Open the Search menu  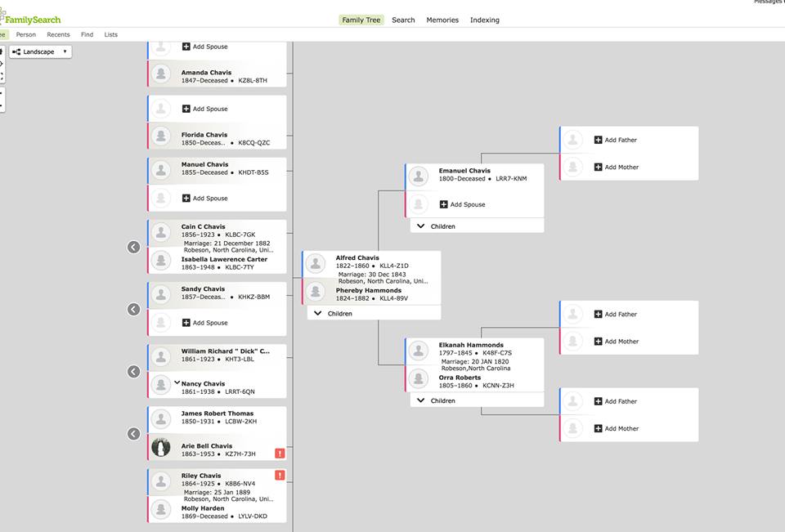click(x=403, y=20)
